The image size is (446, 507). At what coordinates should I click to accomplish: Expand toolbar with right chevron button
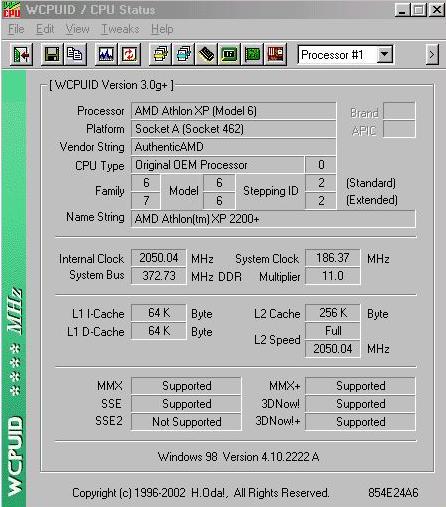pos(432,54)
